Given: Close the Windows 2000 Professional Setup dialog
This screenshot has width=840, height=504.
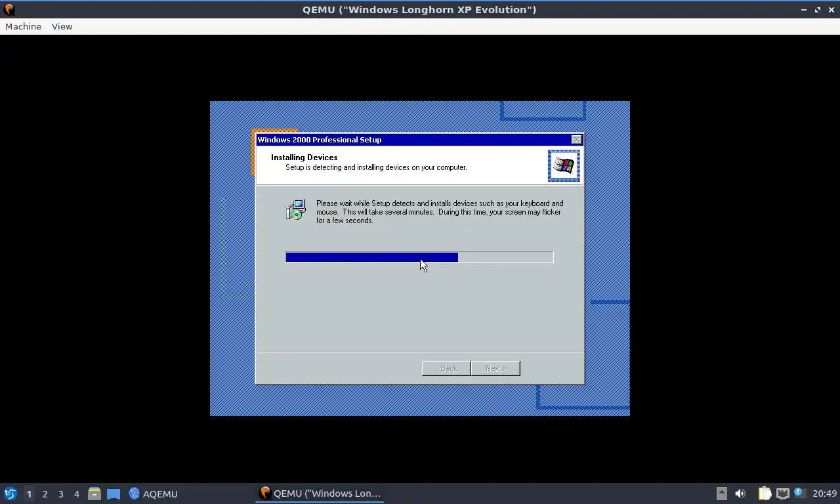Looking at the screenshot, I should (576, 140).
